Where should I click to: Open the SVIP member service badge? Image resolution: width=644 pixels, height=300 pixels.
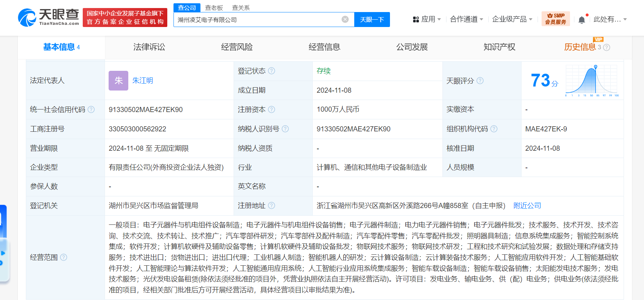[555, 19]
